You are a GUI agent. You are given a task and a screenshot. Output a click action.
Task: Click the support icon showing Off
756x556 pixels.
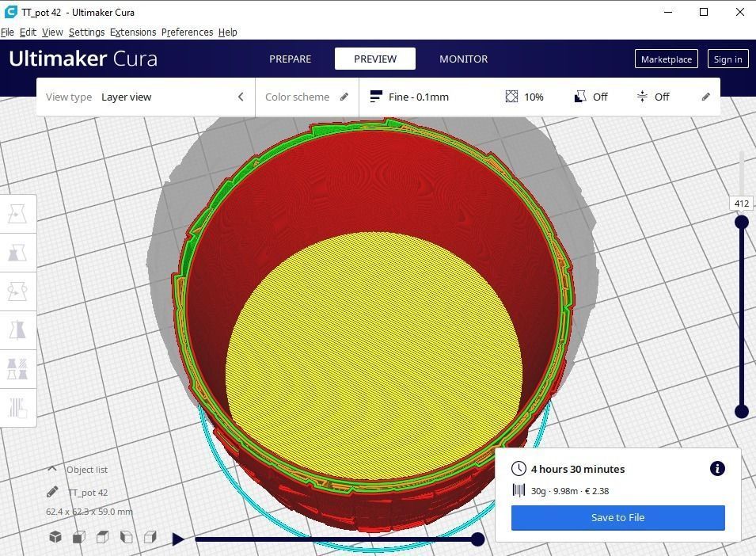click(x=580, y=97)
